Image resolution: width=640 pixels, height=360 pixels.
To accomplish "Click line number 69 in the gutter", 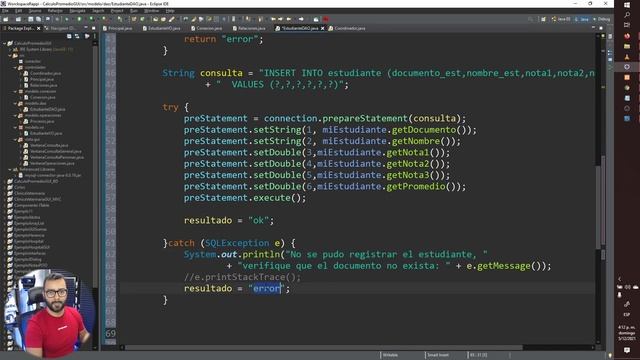I will pyautogui.click(x=110, y=333).
